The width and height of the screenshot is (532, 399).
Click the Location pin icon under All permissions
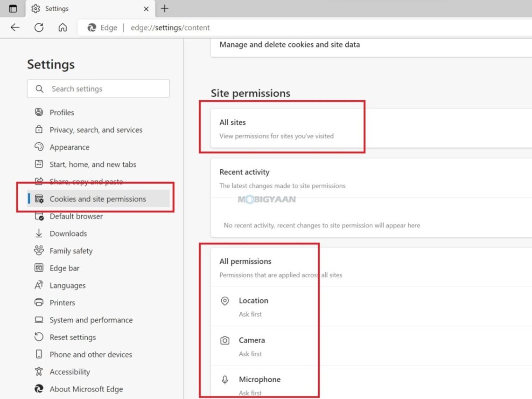coord(225,301)
